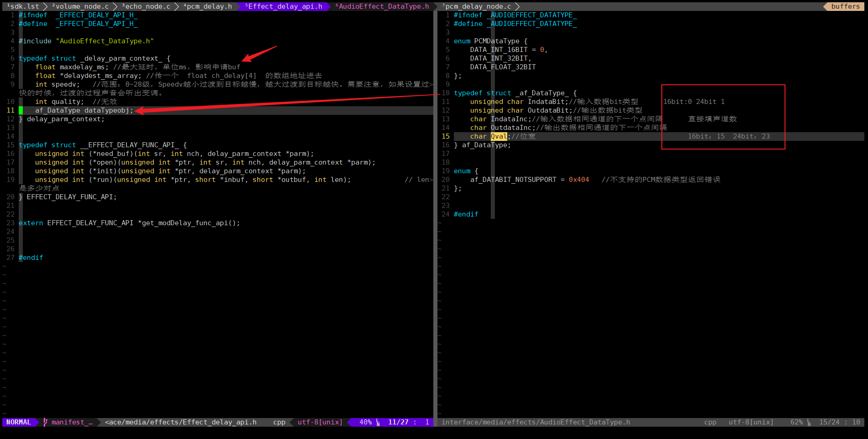Screen dimensions: 868x439
Task: Switch to AudioEffect_DataType.h buffer tab
Action: pos(382,6)
